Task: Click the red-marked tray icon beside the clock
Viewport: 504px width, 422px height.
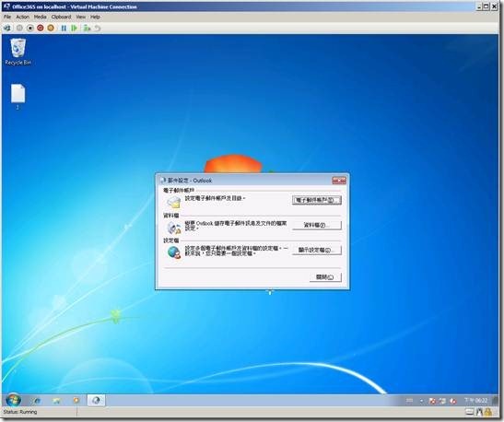Action: (x=453, y=401)
